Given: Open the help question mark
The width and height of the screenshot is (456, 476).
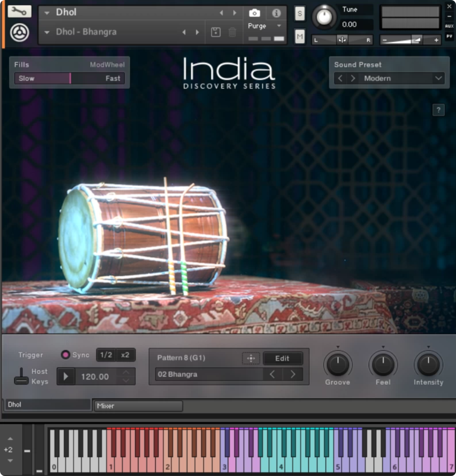Looking at the screenshot, I should click(x=438, y=110).
